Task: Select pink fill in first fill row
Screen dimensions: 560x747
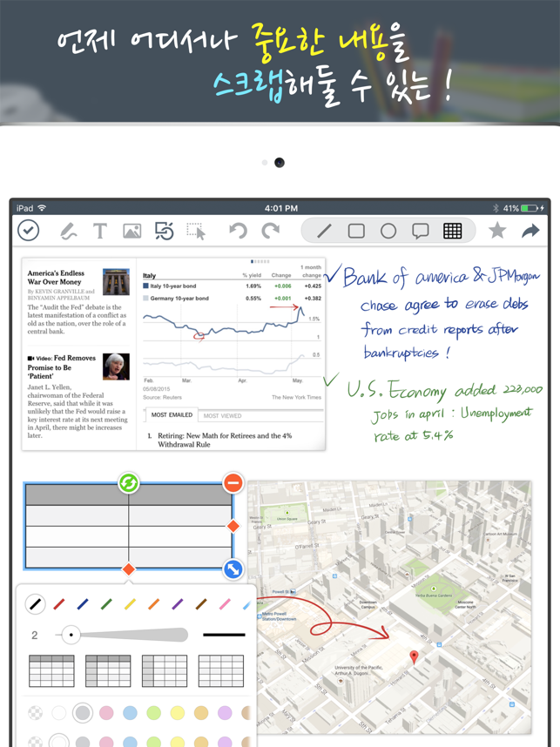Action: (106, 713)
